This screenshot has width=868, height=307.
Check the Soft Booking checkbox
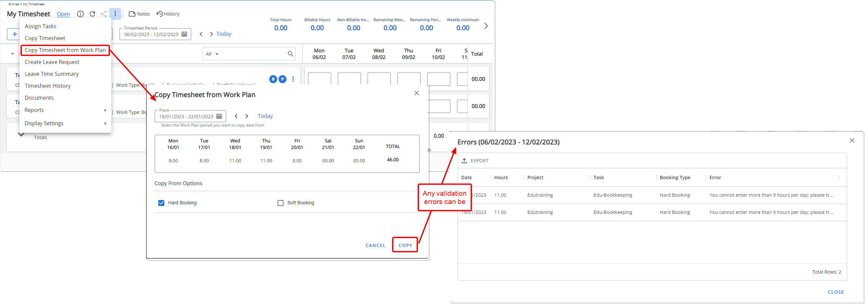tap(281, 203)
